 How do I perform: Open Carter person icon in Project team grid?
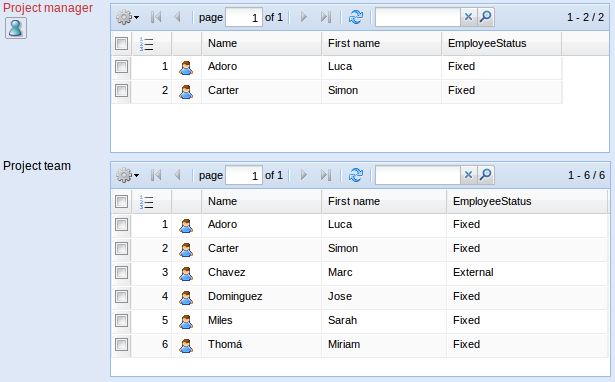pyautogui.click(x=186, y=249)
